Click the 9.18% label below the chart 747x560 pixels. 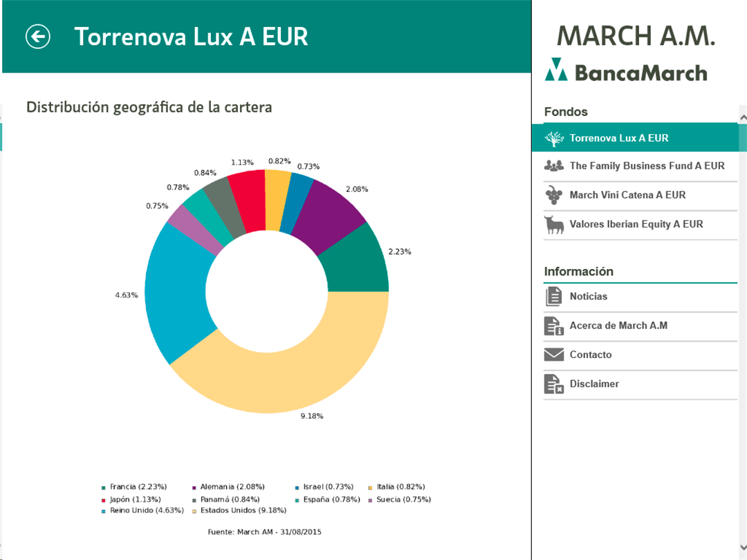311,416
